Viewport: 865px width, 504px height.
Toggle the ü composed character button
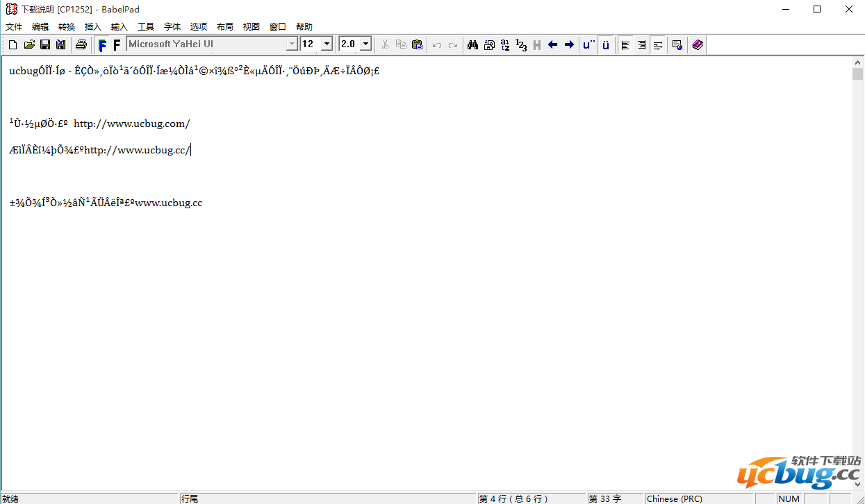tap(606, 45)
